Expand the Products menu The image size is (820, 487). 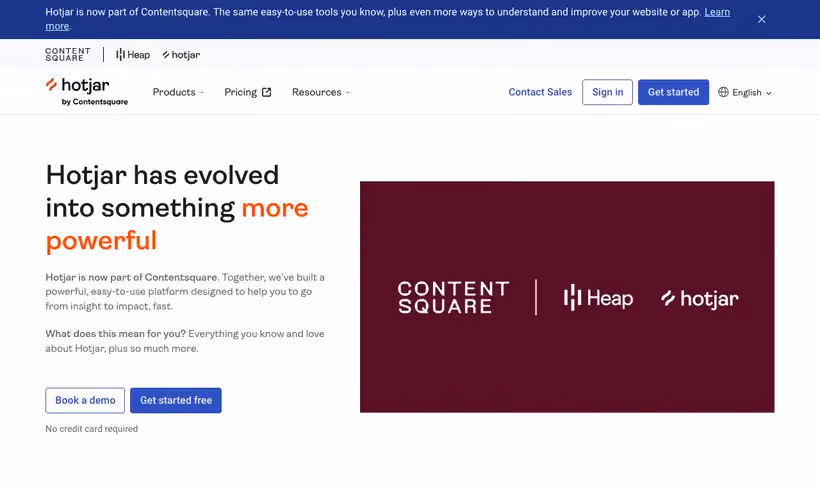coord(178,92)
